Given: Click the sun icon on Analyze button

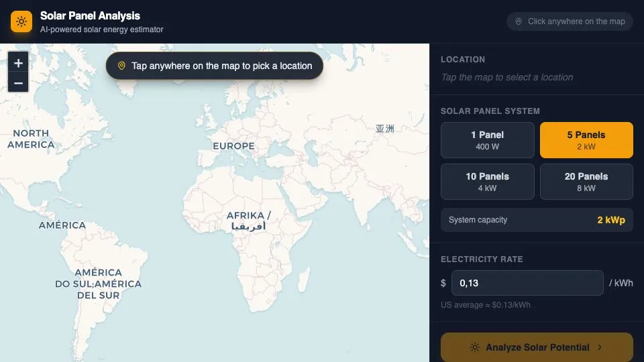Looking at the screenshot, I should (x=475, y=347).
